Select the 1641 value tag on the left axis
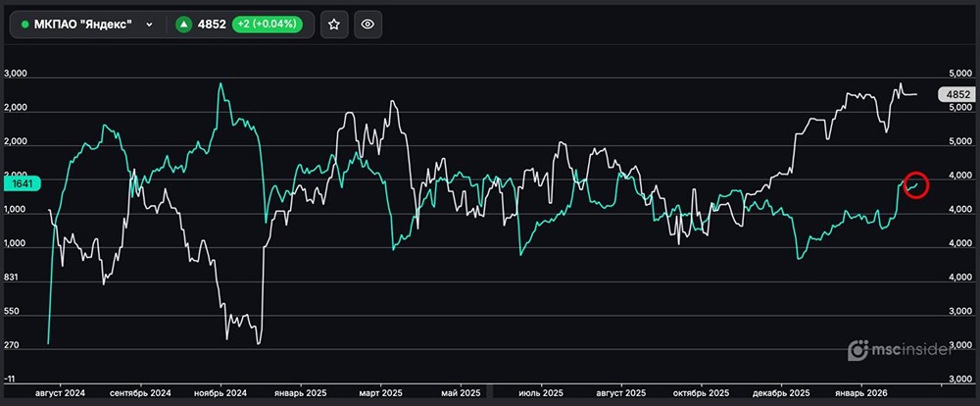Screen dimensions: 980x406 click(x=22, y=183)
